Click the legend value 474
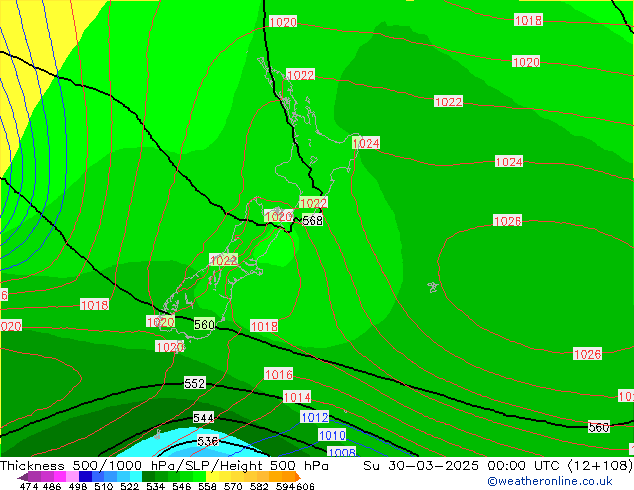The height and width of the screenshot is (490, 634). (29, 486)
